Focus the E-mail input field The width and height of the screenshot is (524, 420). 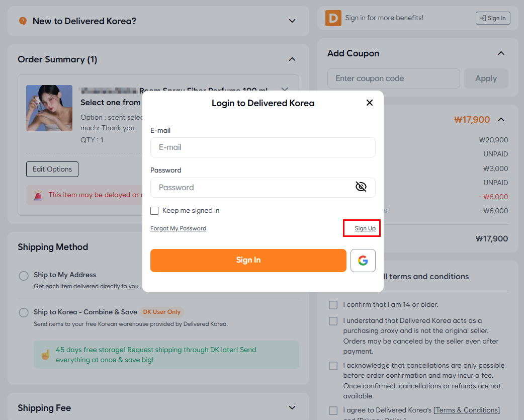(x=263, y=147)
